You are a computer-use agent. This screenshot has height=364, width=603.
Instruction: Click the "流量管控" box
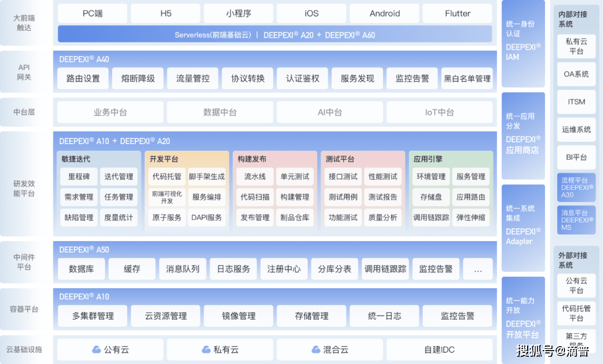coord(193,78)
